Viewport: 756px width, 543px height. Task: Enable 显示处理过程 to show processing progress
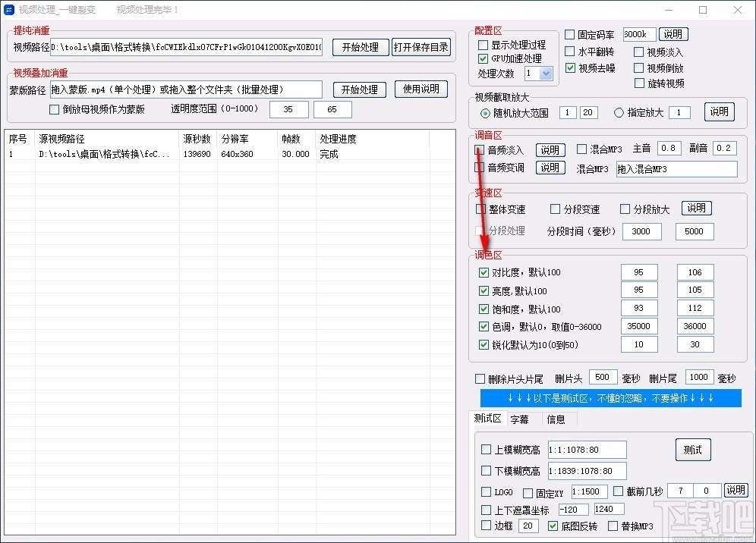tap(483, 44)
